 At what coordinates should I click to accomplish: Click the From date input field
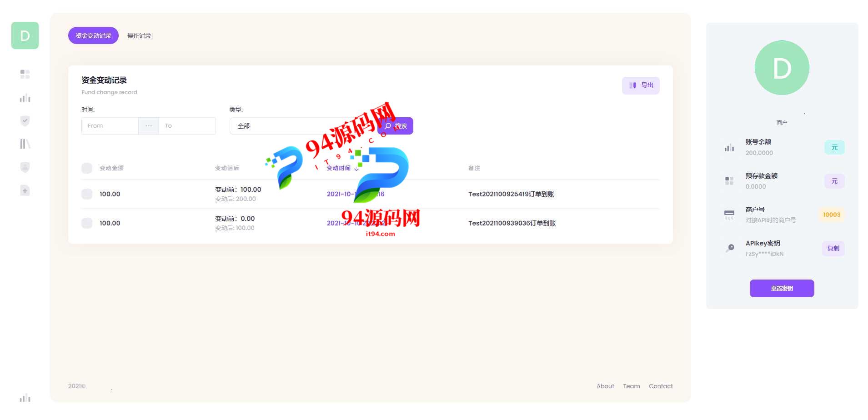click(110, 126)
